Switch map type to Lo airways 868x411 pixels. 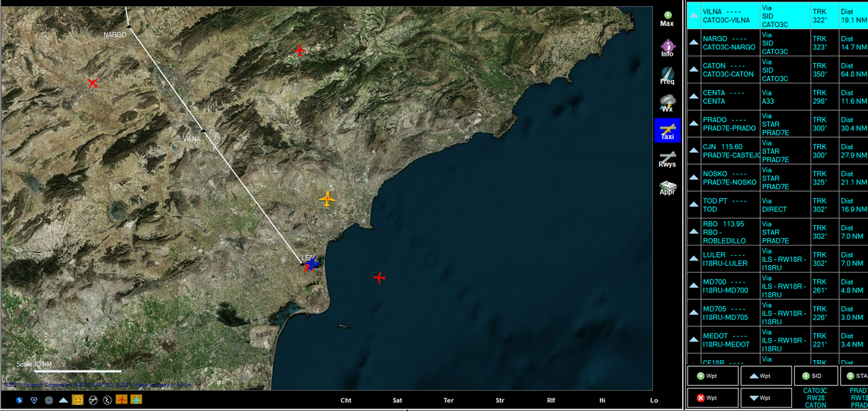click(654, 401)
